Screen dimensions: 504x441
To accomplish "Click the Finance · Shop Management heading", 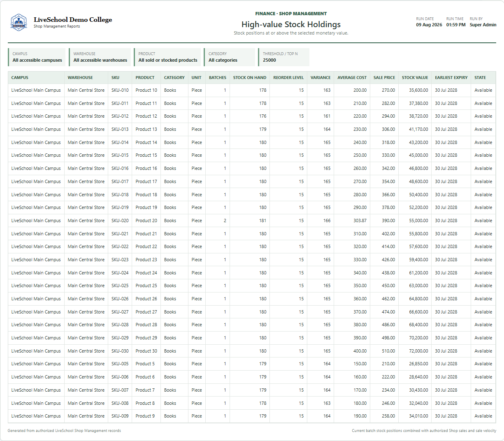I will (x=291, y=14).
